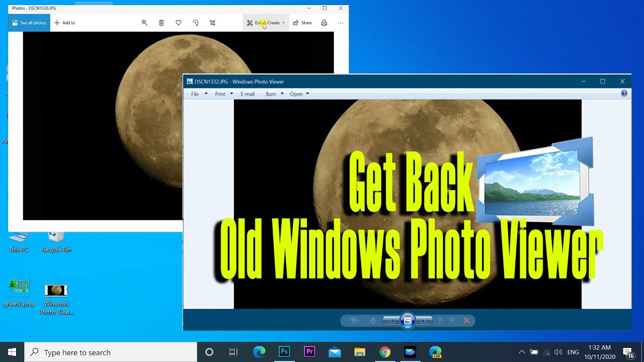Click red X delete icon in Photo Viewer
The image size is (644, 362).
click(x=466, y=321)
